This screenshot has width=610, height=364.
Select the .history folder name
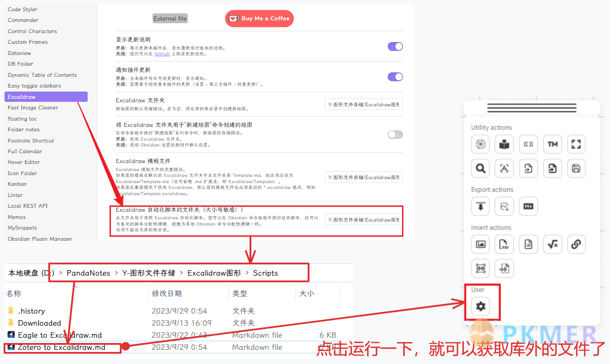(31, 311)
